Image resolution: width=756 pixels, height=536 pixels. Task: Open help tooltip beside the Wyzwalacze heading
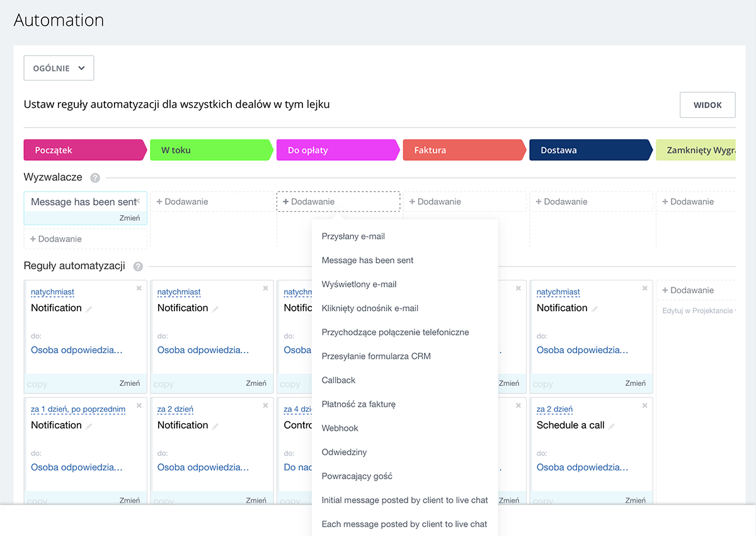(x=95, y=178)
